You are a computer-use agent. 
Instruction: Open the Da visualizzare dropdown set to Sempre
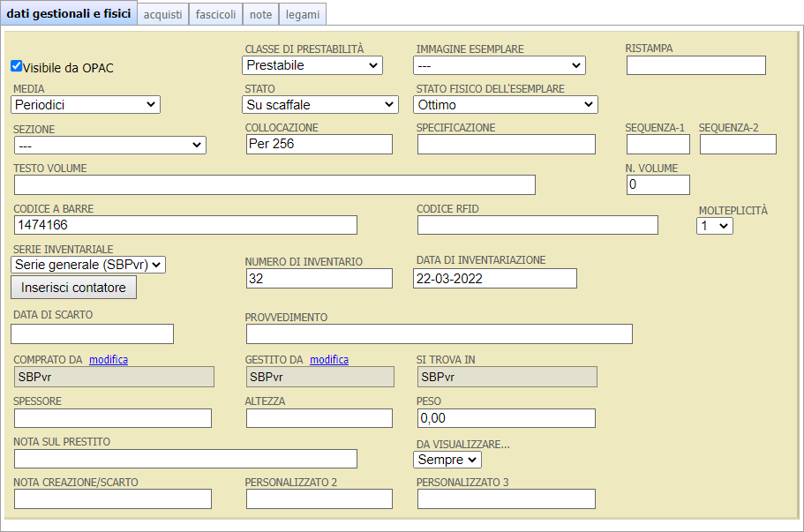[x=447, y=460]
